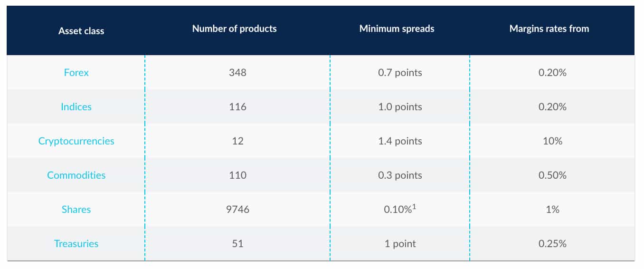Click the Cryptocurrencies link
The image size is (644, 269).
(76, 141)
